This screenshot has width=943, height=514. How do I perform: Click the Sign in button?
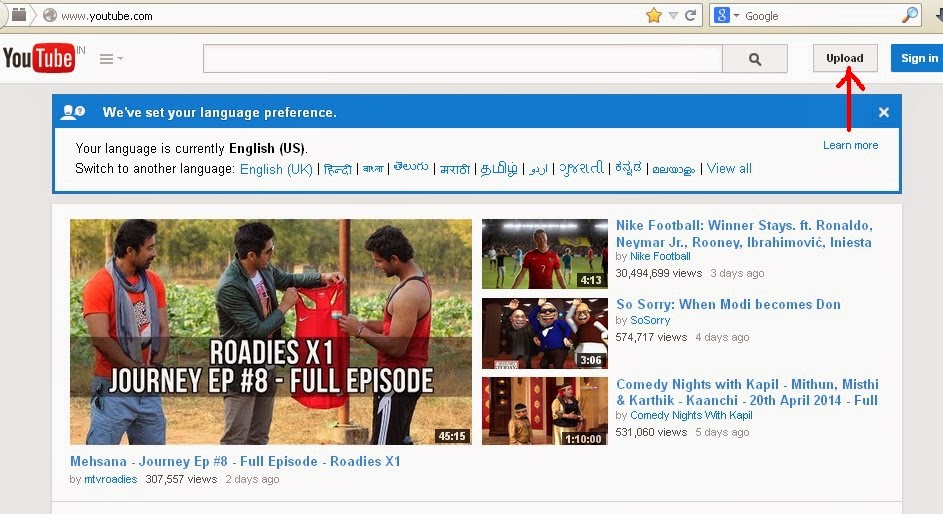(918, 58)
